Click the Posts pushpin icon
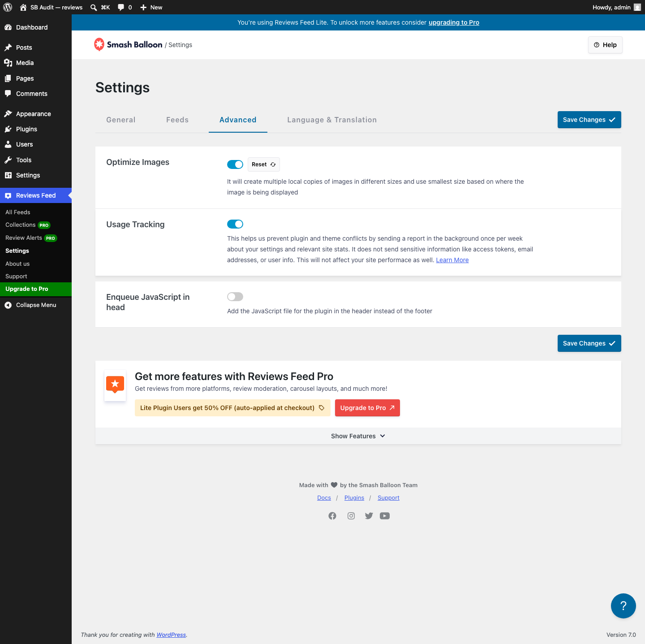Screen dimensions: 645x644 point(8,48)
